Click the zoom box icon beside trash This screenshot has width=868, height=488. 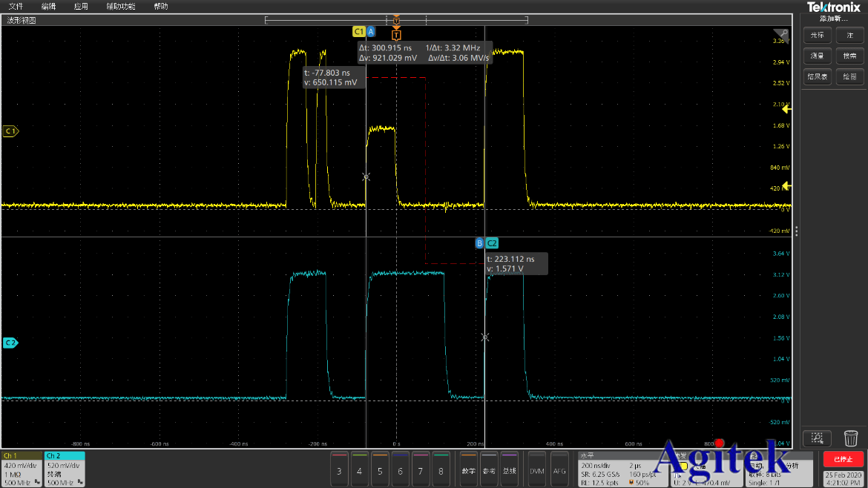click(x=817, y=438)
